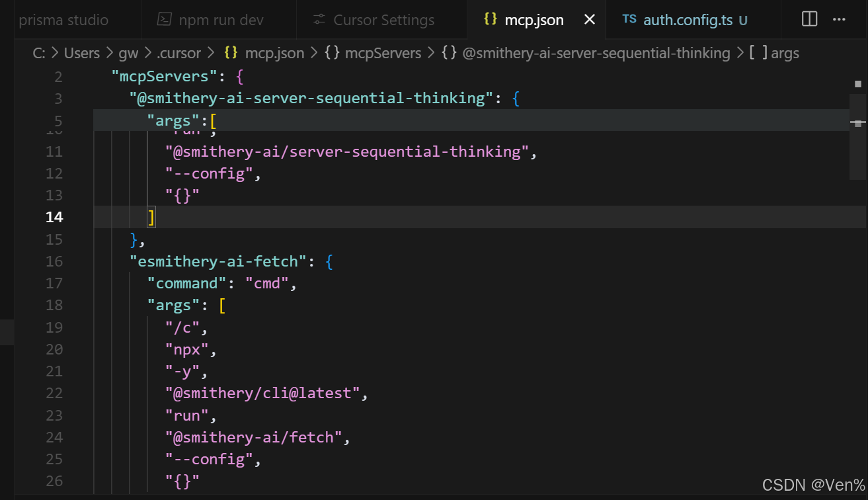Click the "/c" string on line 19

coord(182,327)
